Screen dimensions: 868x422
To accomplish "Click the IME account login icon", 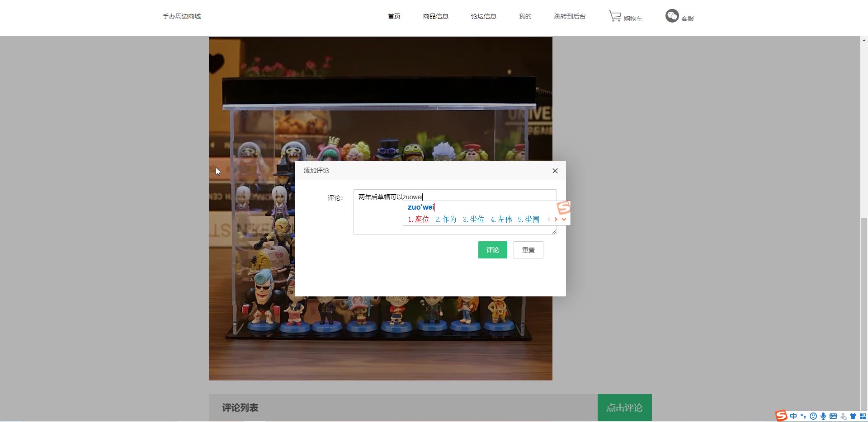I will coord(843,416).
